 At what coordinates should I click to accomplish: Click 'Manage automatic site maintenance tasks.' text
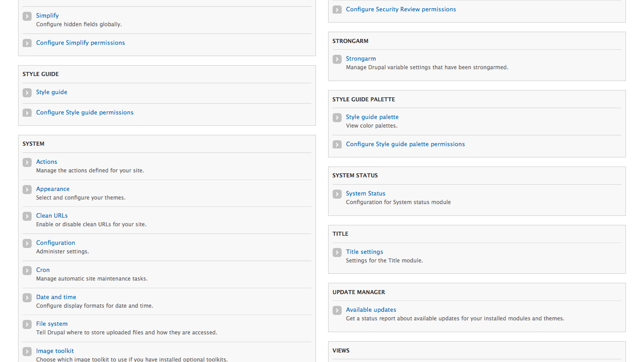point(92,279)
